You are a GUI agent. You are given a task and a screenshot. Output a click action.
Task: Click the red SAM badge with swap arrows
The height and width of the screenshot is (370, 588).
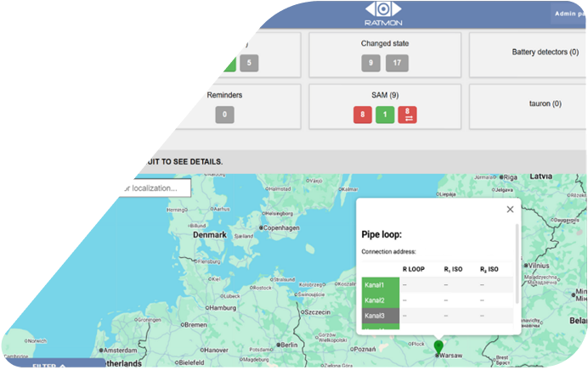pos(407,115)
